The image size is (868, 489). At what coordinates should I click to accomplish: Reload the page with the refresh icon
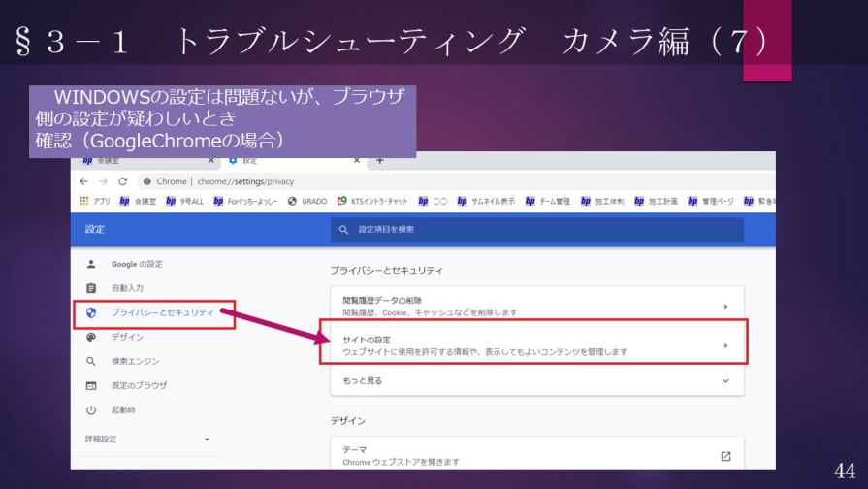tap(123, 181)
